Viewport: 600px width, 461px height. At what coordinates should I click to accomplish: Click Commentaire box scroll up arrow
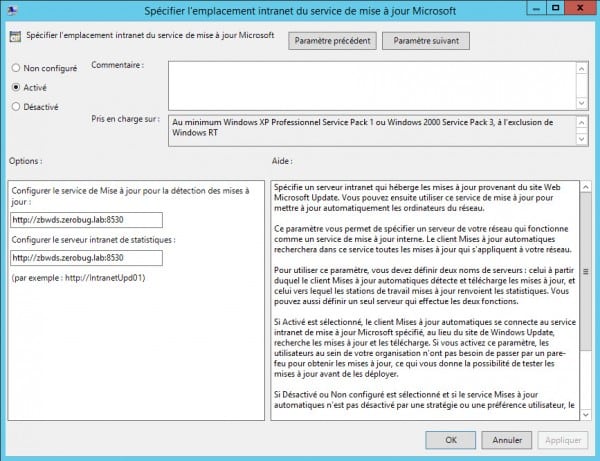tap(582, 68)
